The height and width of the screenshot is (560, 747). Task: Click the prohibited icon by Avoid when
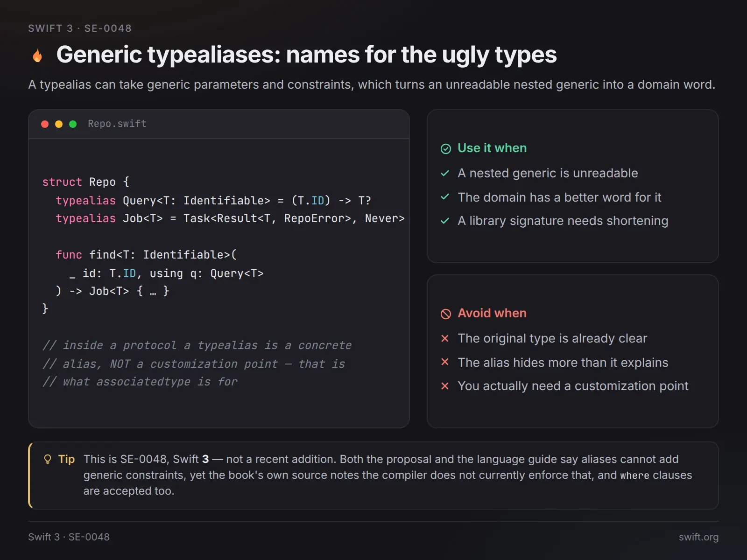tap(446, 314)
